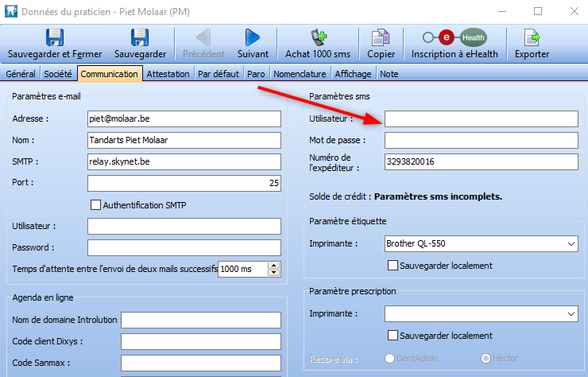Buy credits via Achat 1000 sms icon
The height and width of the screenshot is (377, 588).
tap(318, 37)
